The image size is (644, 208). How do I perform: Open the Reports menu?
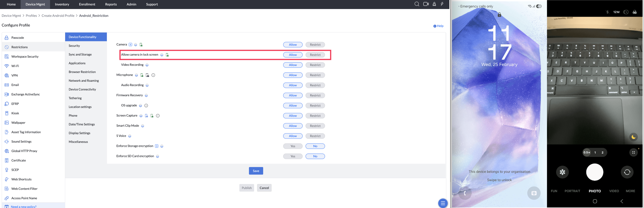111,4
